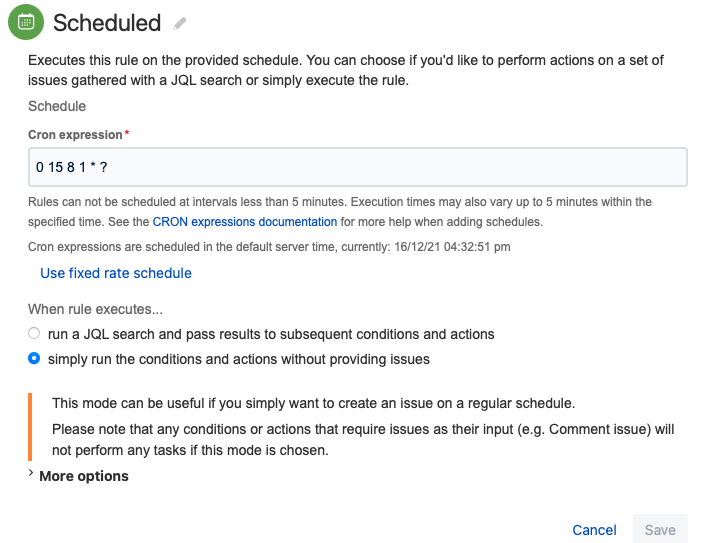Image resolution: width=727 pixels, height=543 pixels.
Task: Click the Scheduled title heading
Action: [x=107, y=23]
